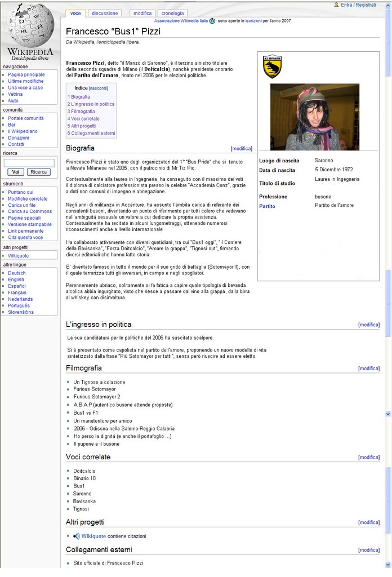Click the Wikipedia globe logo
The image size is (392, 577).
pos(30,26)
